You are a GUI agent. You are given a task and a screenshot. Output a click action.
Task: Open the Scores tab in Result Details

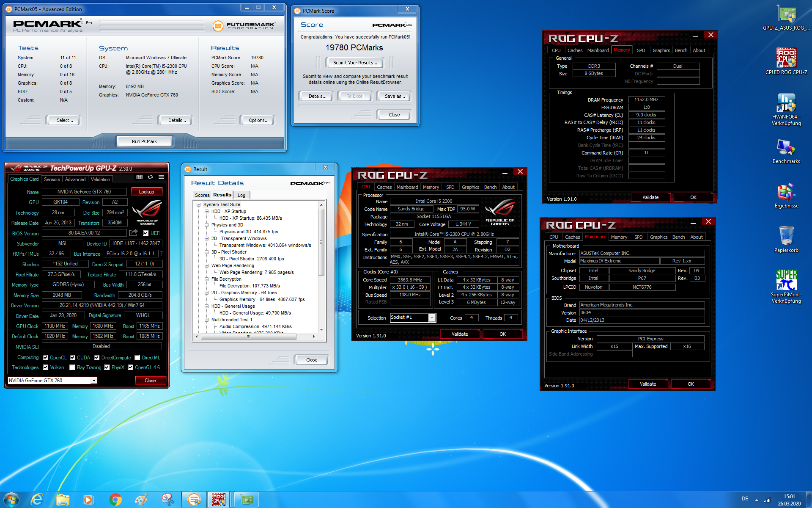[x=202, y=195]
